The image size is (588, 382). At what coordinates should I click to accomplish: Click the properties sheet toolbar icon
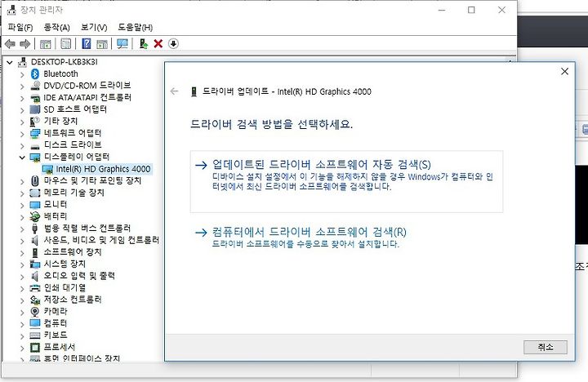[65, 44]
